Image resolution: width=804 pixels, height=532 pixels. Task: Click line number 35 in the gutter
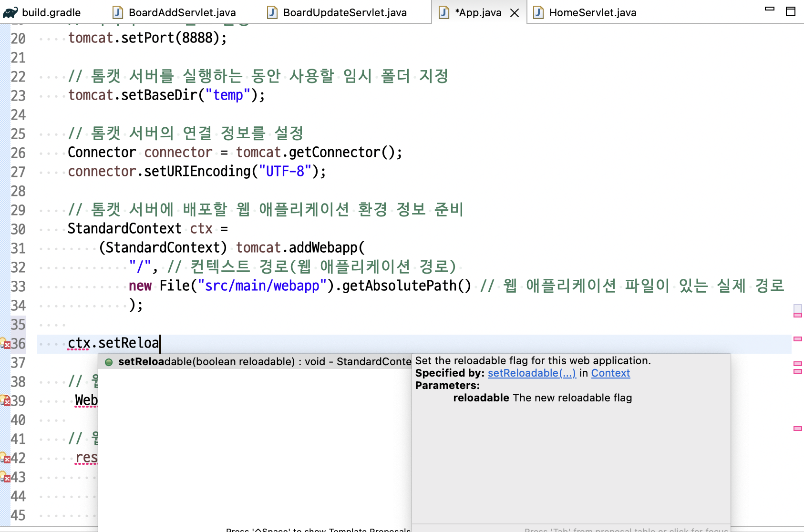click(18, 325)
